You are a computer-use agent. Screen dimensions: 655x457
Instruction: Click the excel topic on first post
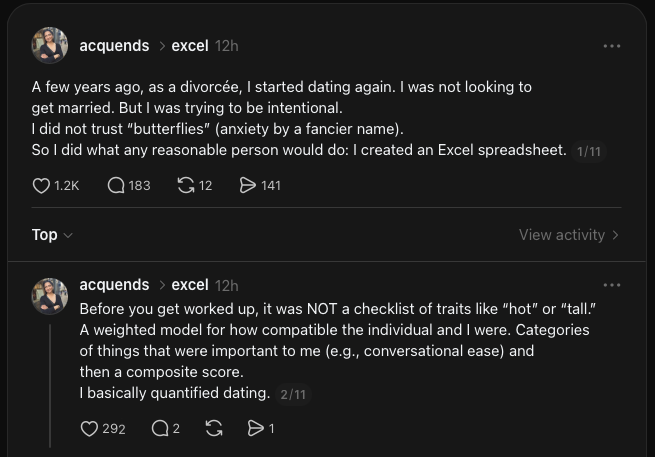190,46
